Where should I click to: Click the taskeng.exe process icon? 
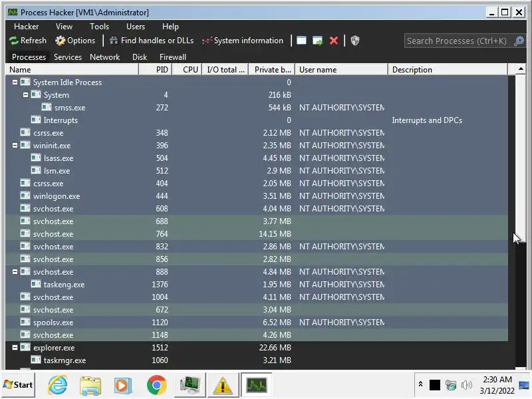pos(36,284)
